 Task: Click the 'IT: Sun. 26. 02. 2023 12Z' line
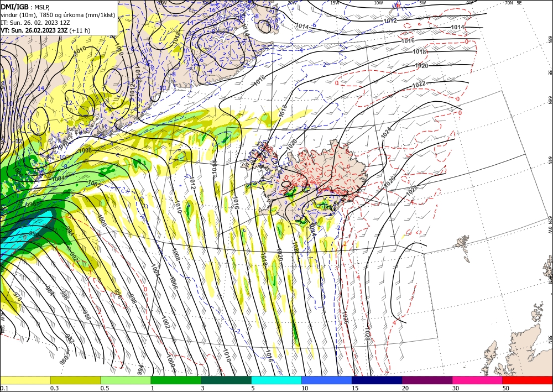point(35,23)
